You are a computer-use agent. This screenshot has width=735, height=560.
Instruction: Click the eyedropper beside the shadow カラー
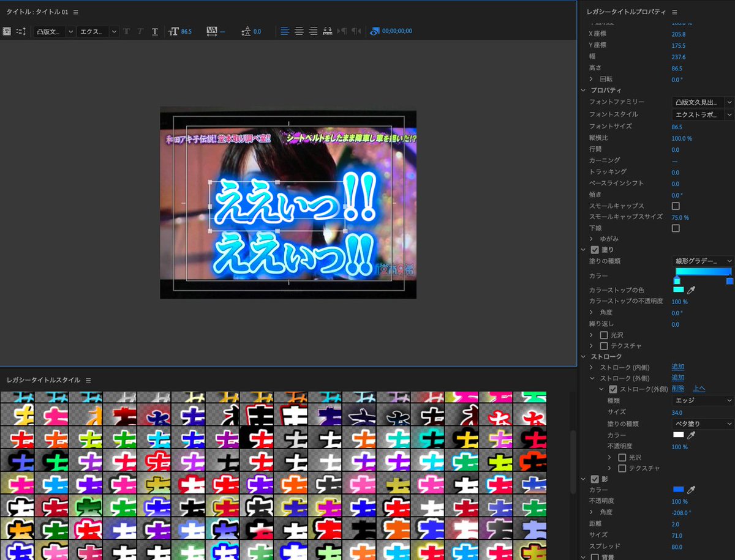(692, 489)
